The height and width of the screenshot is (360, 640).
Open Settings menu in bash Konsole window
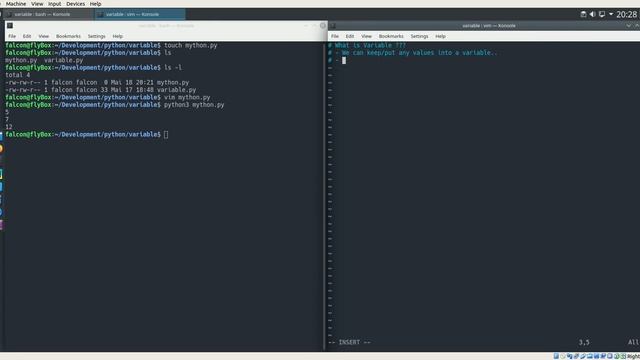(x=97, y=36)
